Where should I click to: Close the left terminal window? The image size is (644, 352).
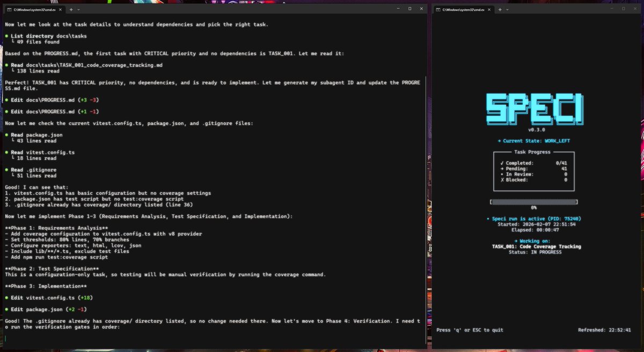[x=421, y=9]
